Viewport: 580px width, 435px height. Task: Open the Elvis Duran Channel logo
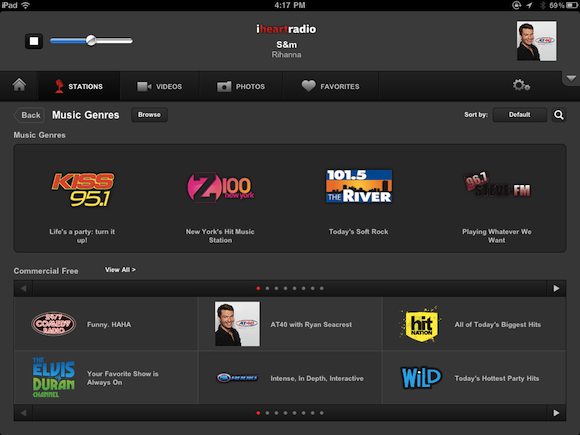pos(54,377)
